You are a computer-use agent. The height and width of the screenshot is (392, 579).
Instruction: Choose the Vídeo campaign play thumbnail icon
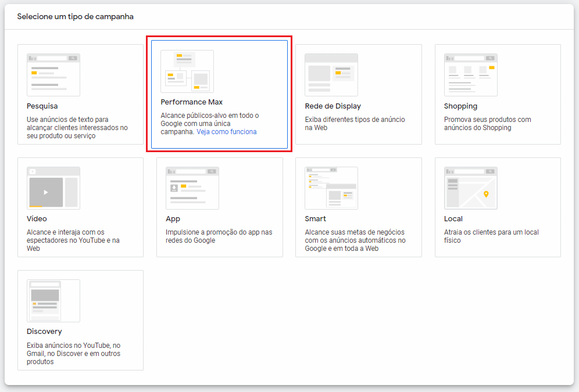tap(46, 192)
